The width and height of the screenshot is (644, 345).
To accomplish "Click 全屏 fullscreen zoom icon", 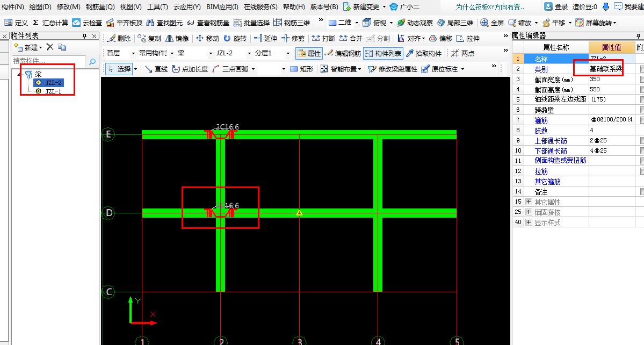I will coord(492,23).
